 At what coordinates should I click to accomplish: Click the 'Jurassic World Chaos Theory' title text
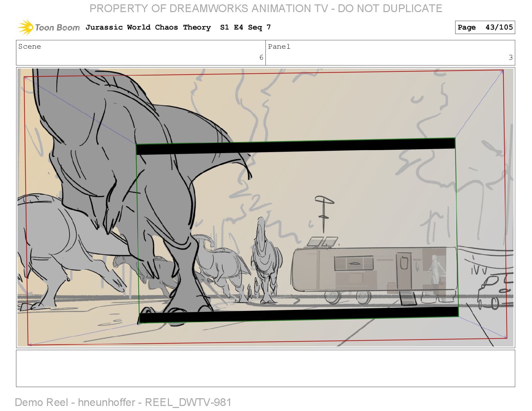pos(148,27)
